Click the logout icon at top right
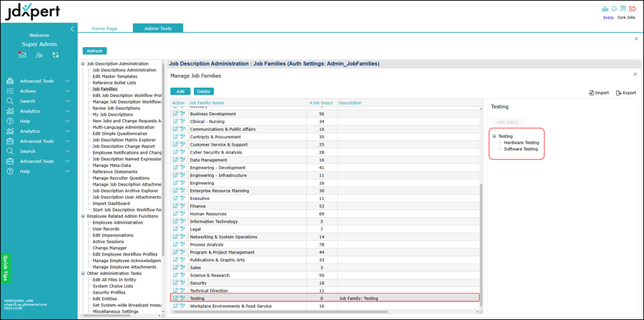The width and height of the screenshot is (644, 320). [632, 9]
